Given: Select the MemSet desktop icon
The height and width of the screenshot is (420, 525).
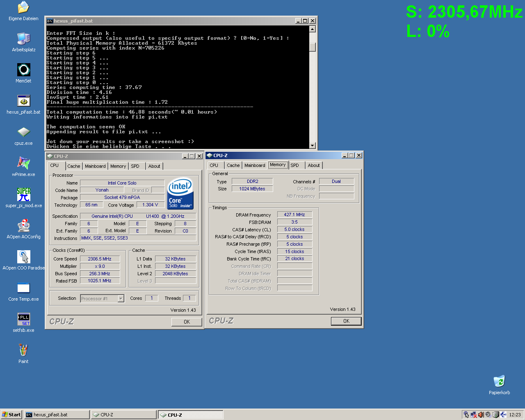Looking at the screenshot, I should coord(23,70).
